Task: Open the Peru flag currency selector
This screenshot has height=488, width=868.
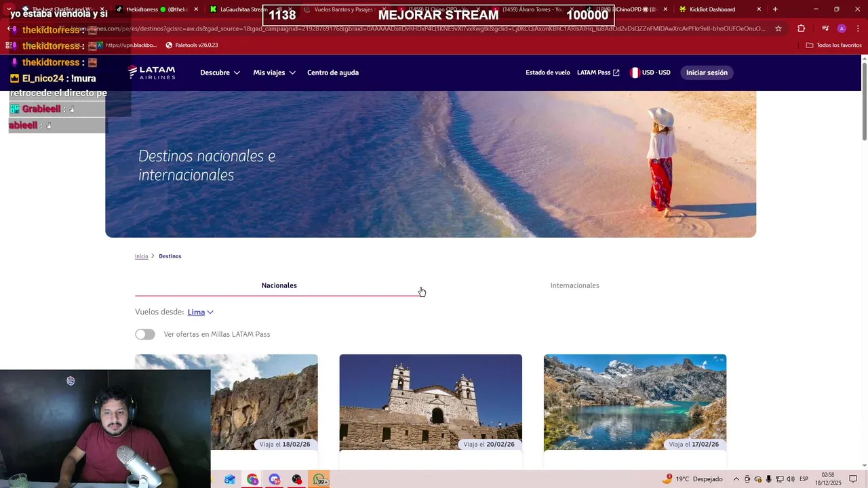Action: 635,73
